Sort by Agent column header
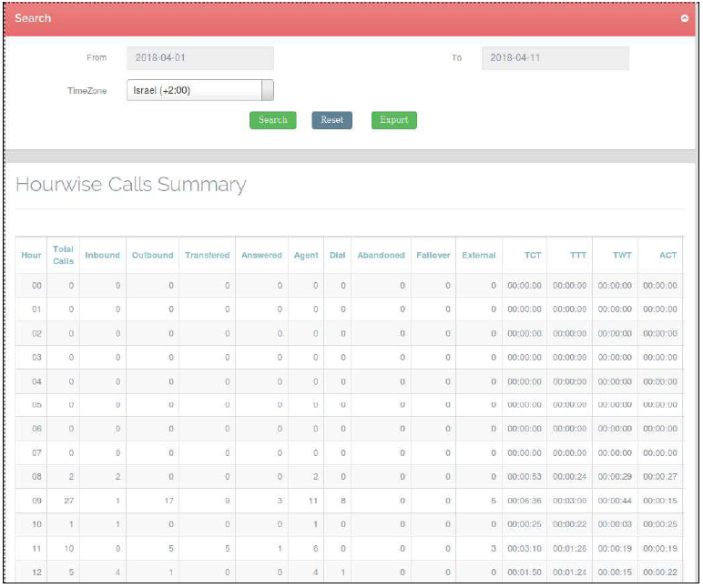 tap(305, 255)
